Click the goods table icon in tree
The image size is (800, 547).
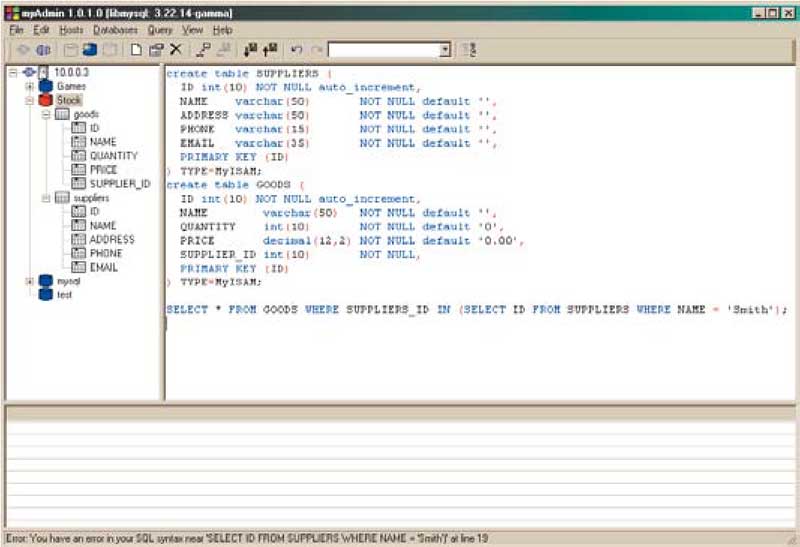[63, 115]
